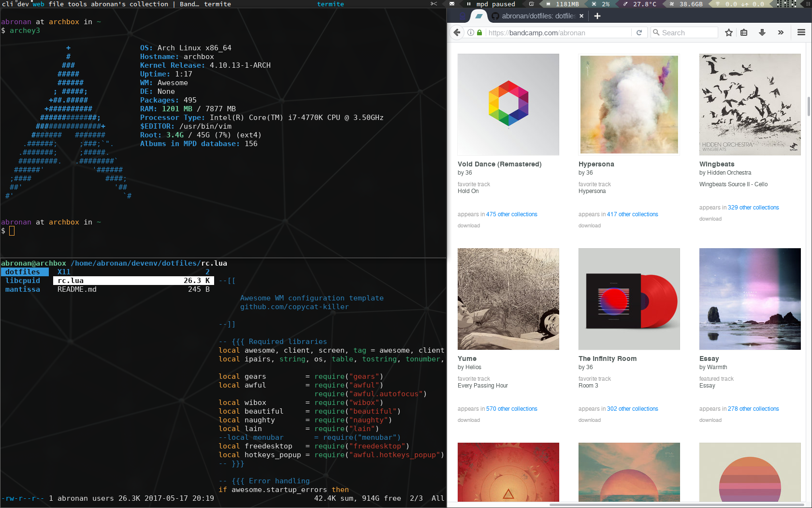Switch to the cli workspace tag
The width and height of the screenshot is (812, 508).
[x=7, y=4]
